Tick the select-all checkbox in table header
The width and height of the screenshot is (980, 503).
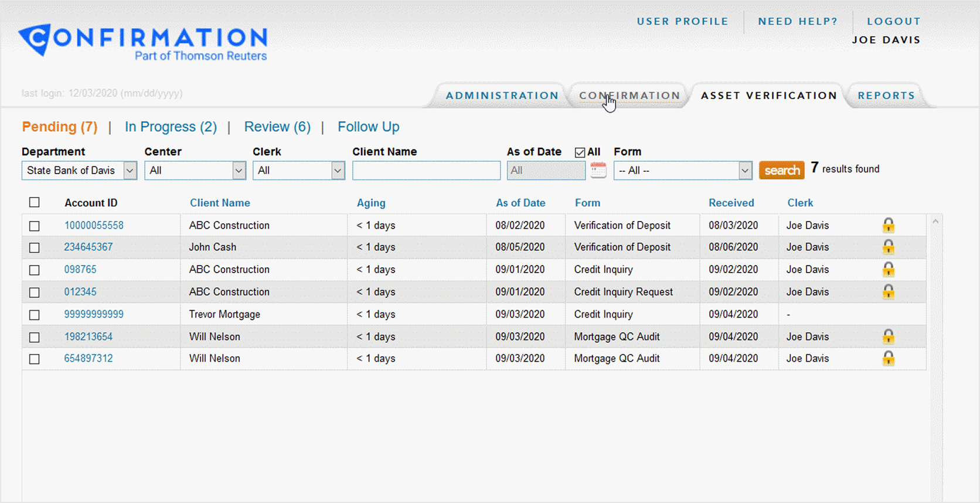35,202
